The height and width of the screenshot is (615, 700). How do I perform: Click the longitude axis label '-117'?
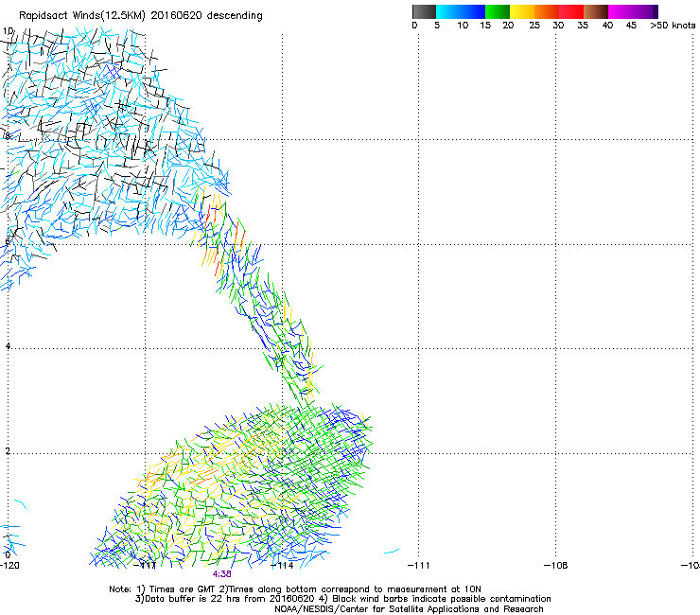tap(145, 566)
